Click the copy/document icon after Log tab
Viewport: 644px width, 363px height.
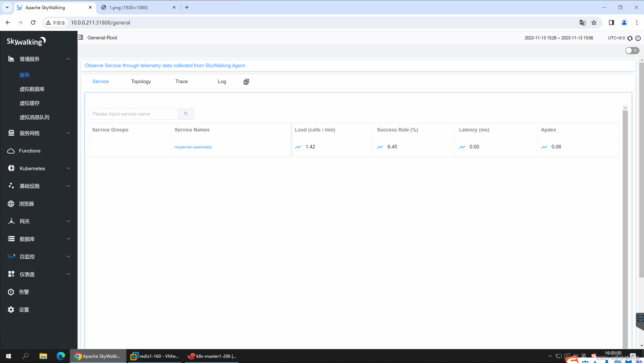[x=246, y=82]
